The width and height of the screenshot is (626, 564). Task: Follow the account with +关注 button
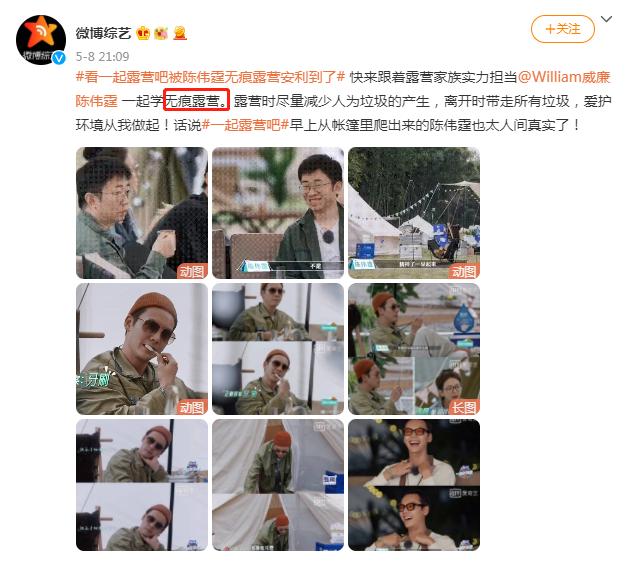(563, 29)
